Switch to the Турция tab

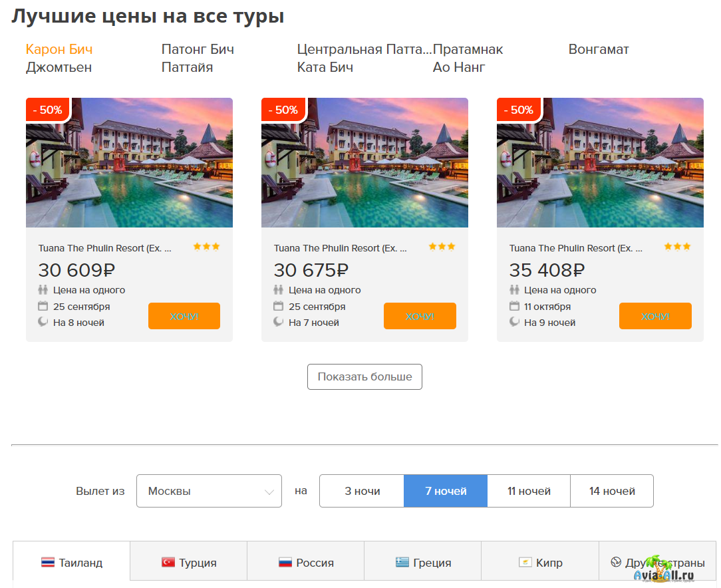coord(189,563)
